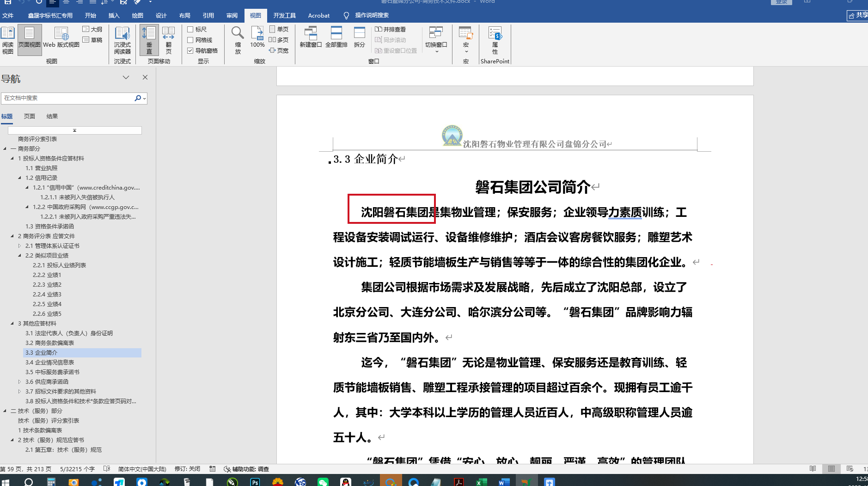Show the 页面 tab in navigation pane
868x486 pixels.
(x=30, y=116)
